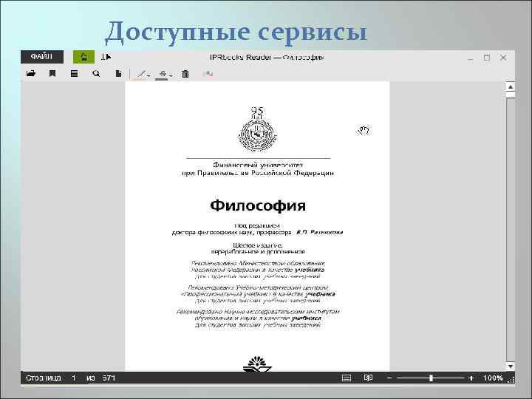
Task: Click the two-page book view icon
Action: tap(368, 378)
